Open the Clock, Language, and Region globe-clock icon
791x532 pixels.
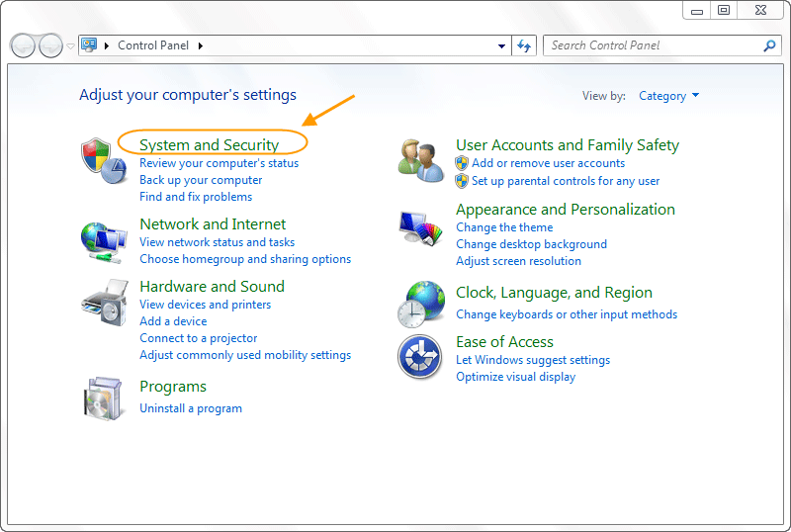(421, 304)
